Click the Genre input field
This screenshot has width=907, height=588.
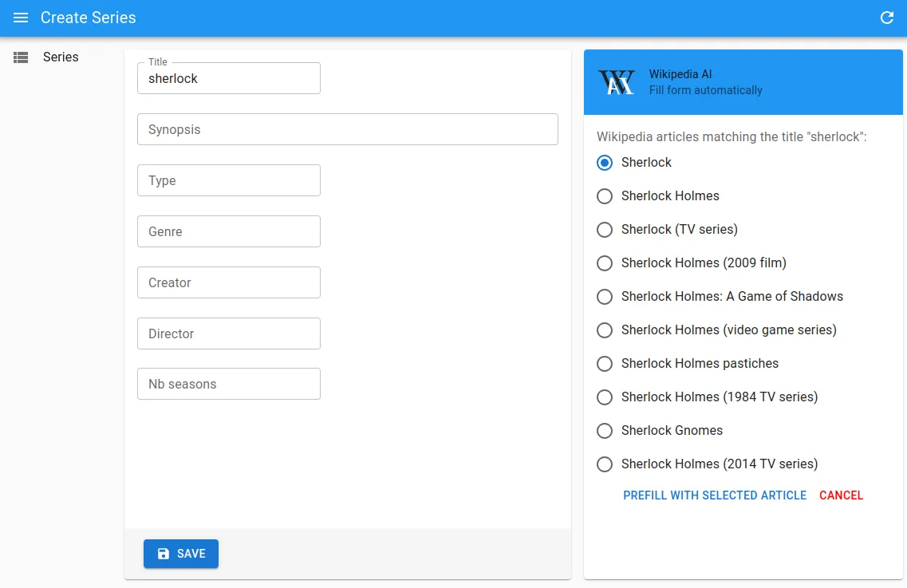(x=229, y=231)
